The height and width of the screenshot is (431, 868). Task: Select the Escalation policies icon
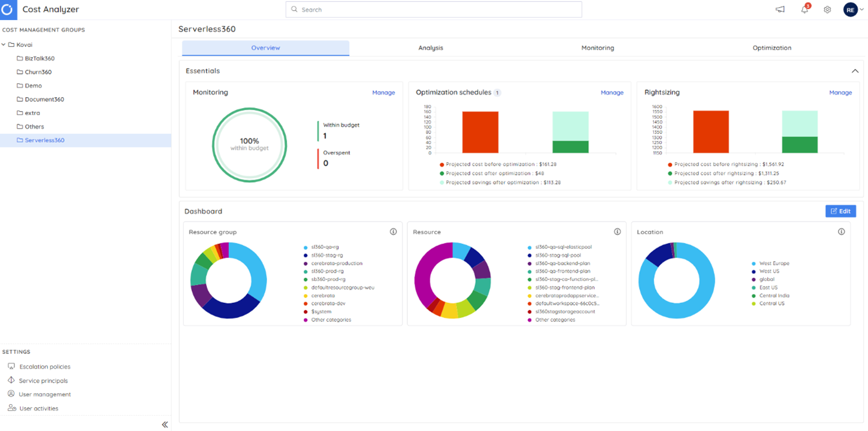coord(11,366)
